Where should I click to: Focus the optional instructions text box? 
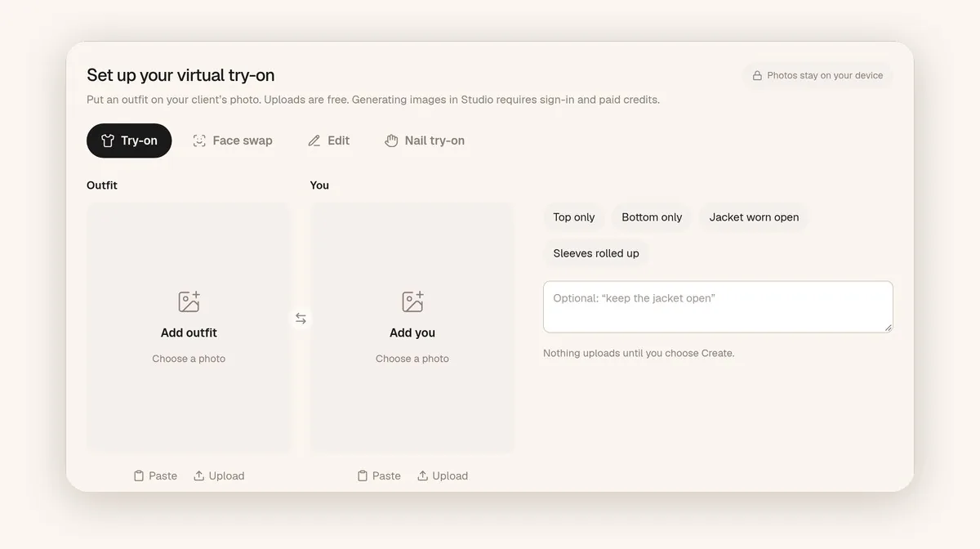coord(718,307)
